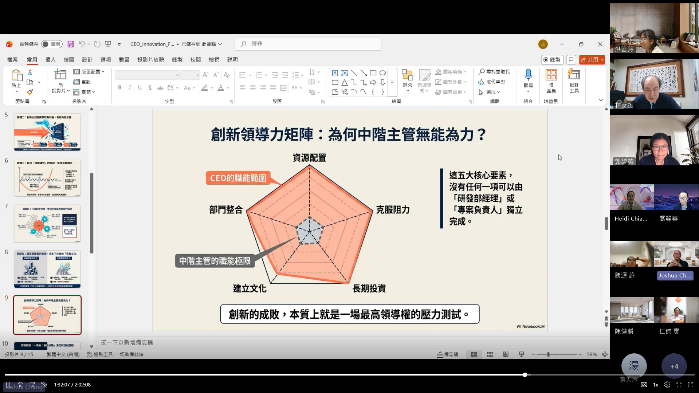Customize Quick Access Toolbar dropdown arrow
Screen dimensions: 699x393
click(x=119, y=44)
